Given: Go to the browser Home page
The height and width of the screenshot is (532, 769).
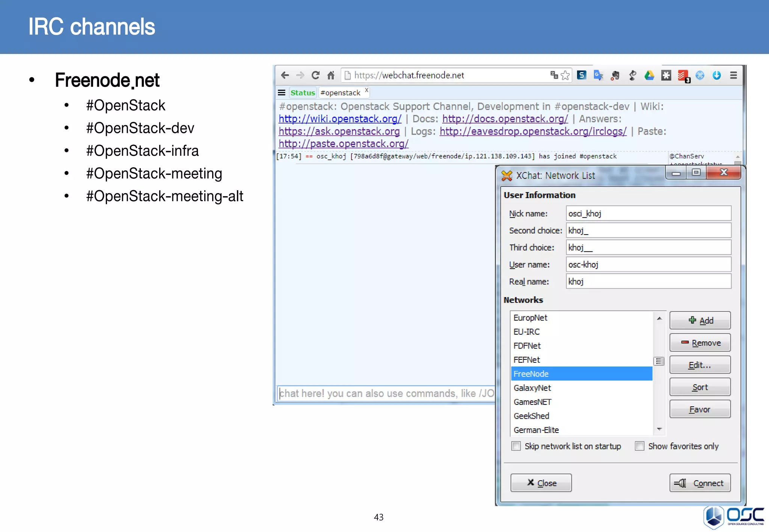Looking at the screenshot, I should [331, 75].
